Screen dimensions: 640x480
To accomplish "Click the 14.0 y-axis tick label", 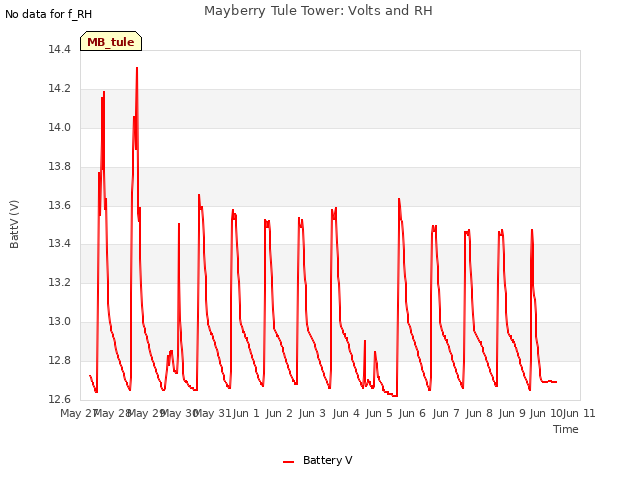I will (59, 128).
